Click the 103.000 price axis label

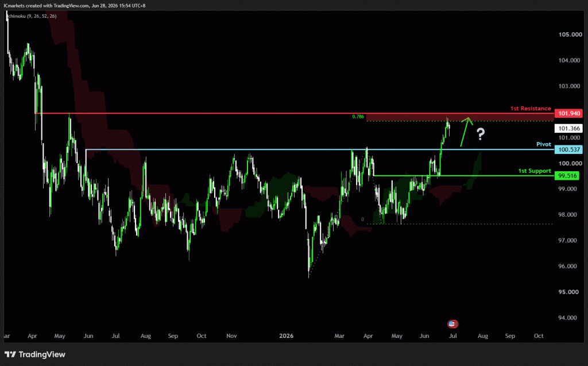pyautogui.click(x=569, y=86)
